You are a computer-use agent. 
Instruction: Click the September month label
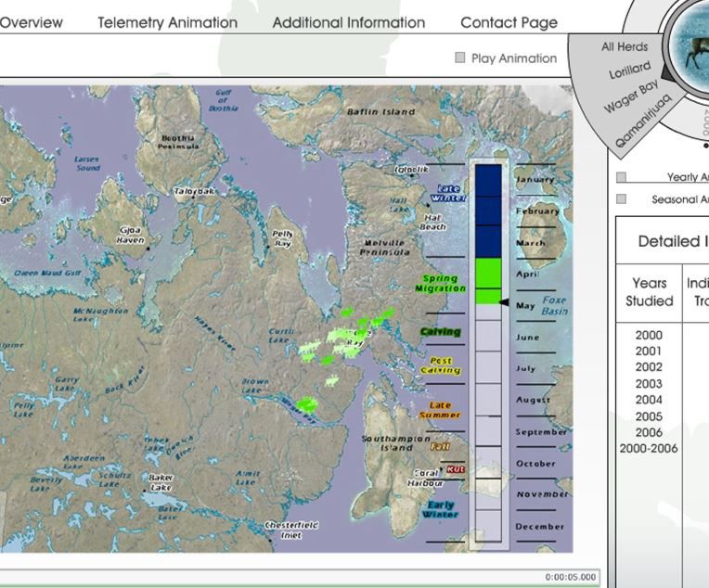point(541,432)
